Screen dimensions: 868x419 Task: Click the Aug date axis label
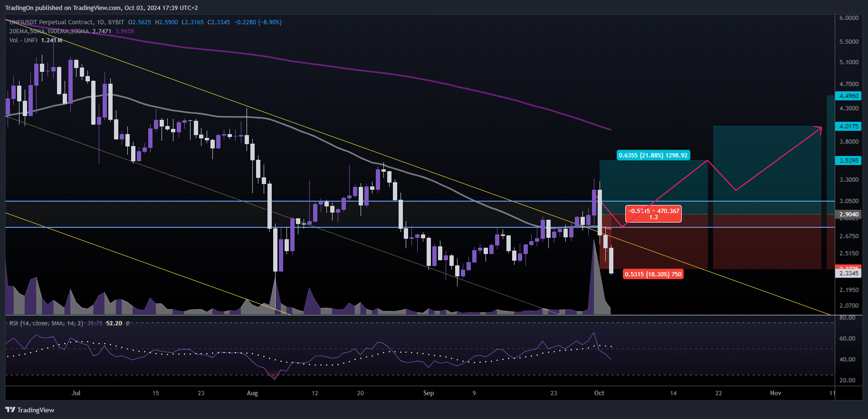click(x=252, y=393)
